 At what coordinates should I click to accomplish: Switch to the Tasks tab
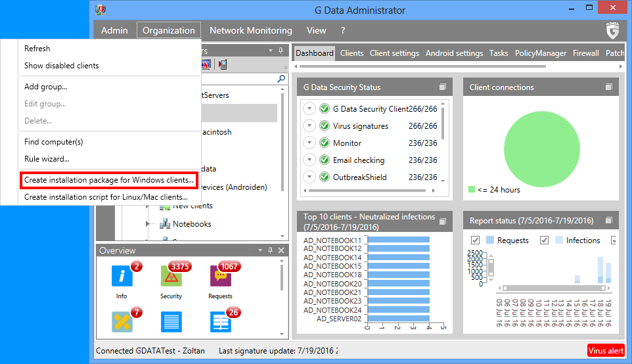(499, 53)
